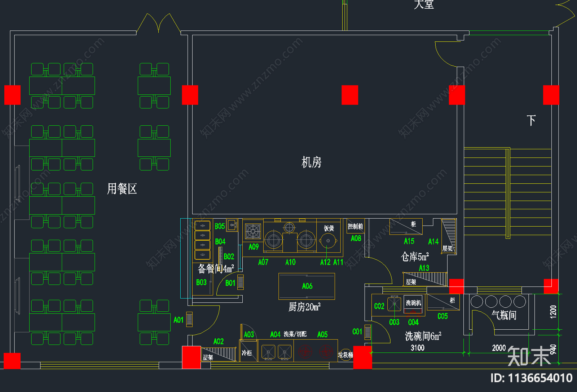Screen dimensions: 577x392
Task: Click equipment tag A01
Action: [179, 320]
